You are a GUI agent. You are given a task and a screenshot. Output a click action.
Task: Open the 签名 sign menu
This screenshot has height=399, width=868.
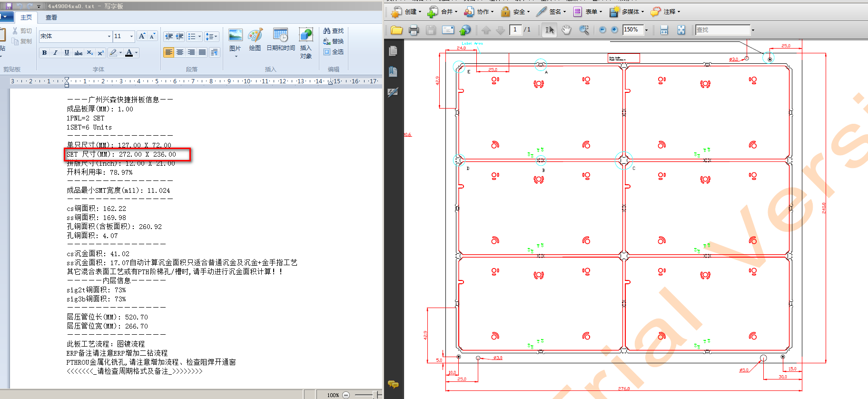(551, 12)
